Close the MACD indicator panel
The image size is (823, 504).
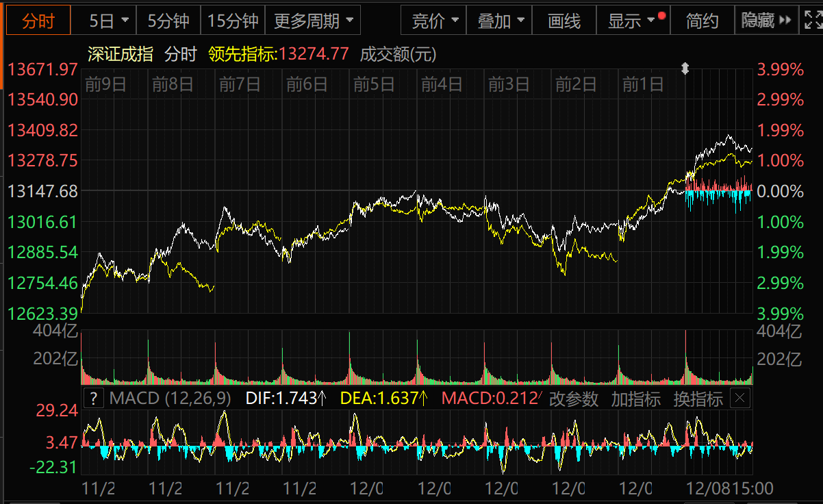(741, 399)
